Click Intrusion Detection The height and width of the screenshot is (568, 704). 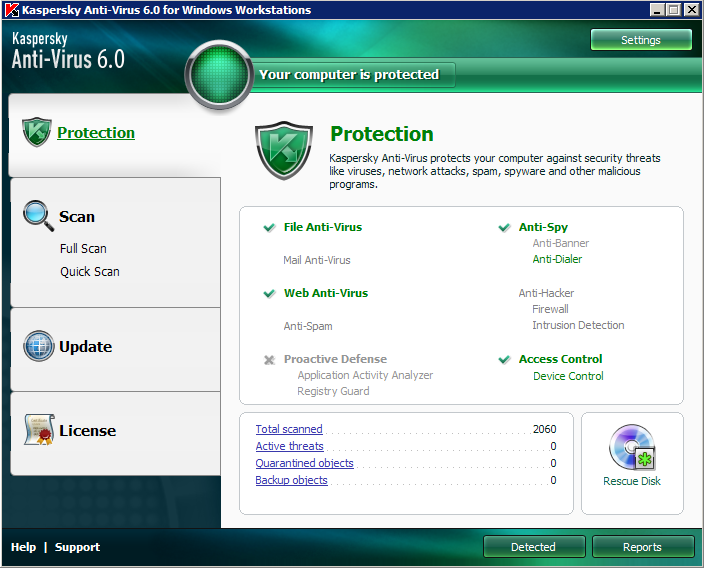[578, 326]
